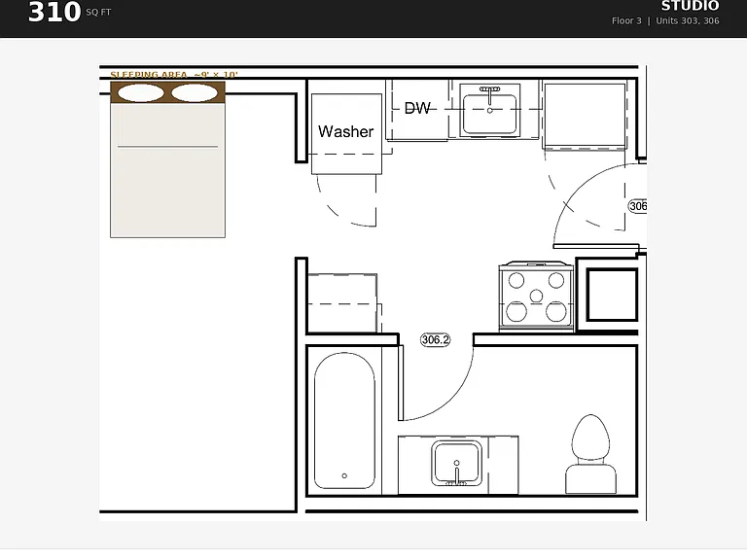
Task: Click the bed in sleeping area
Action: (x=167, y=159)
